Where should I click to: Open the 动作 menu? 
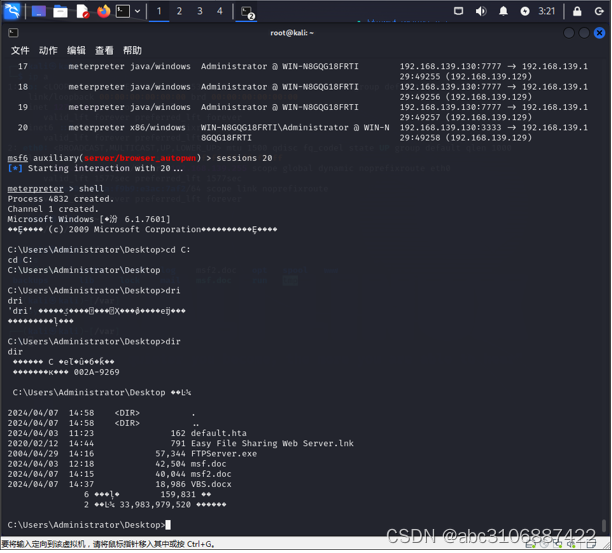click(48, 50)
